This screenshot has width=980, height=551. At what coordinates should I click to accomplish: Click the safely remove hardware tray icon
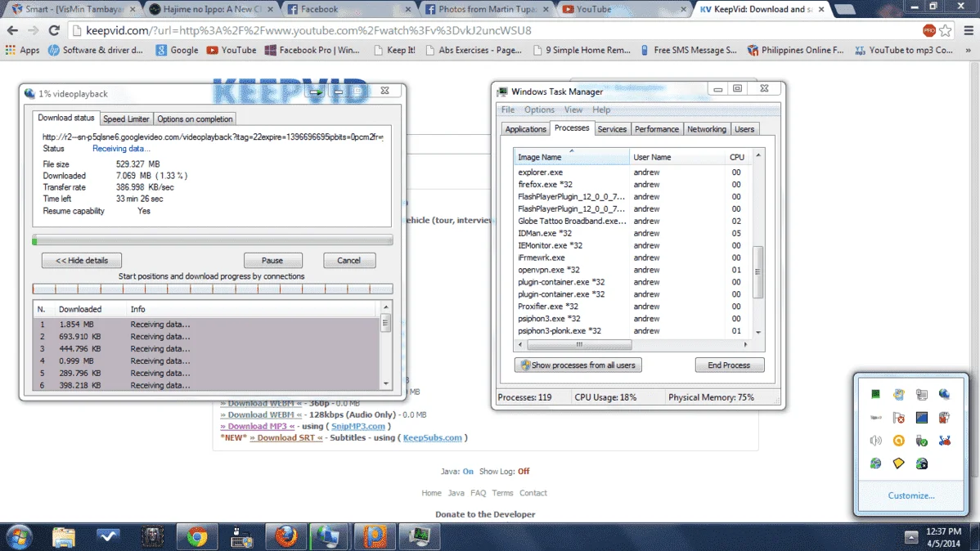[x=922, y=441]
